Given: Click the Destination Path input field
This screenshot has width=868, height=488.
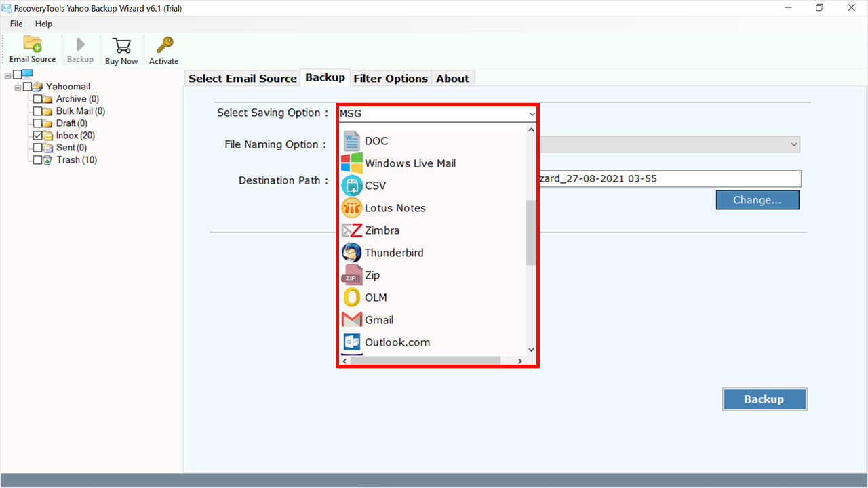Looking at the screenshot, I should (x=670, y=179).
